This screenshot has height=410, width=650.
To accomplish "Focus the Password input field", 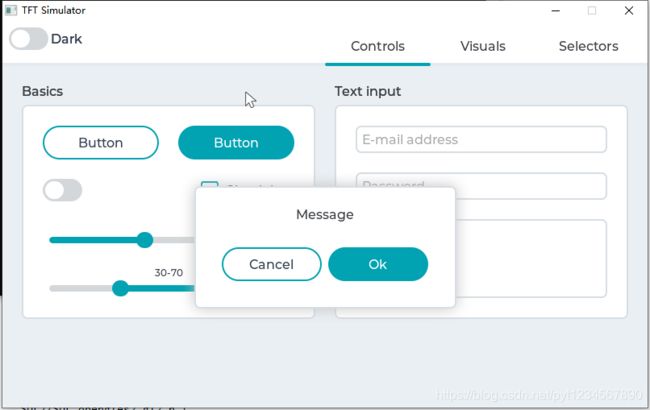I will (481, 186).
